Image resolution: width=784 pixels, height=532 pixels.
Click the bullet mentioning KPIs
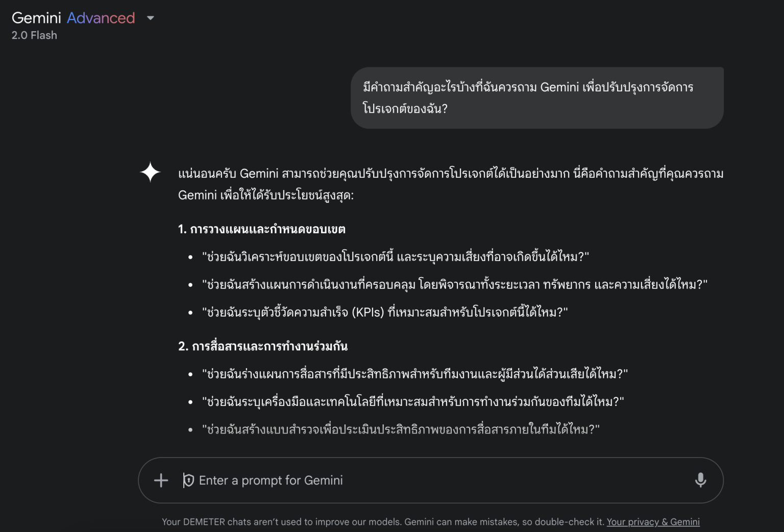pyautogui.click(x=385, y=312)
